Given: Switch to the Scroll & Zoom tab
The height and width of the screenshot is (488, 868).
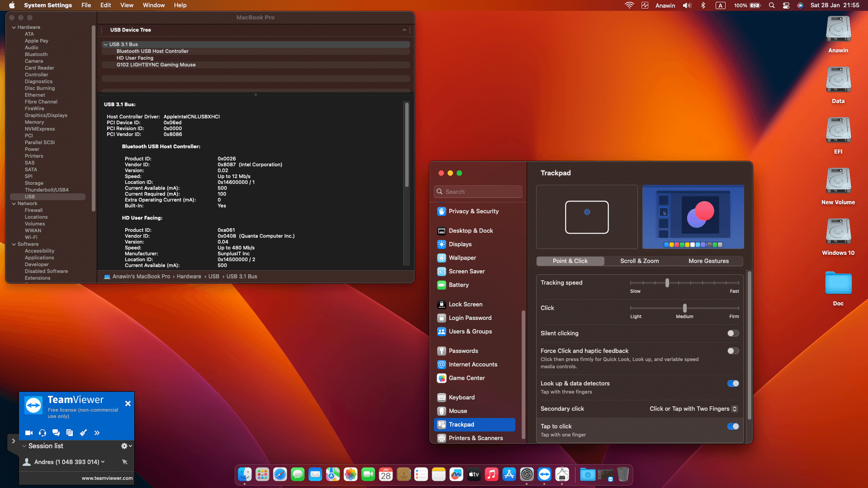Looking at the screenshot, I should [639, 261].
